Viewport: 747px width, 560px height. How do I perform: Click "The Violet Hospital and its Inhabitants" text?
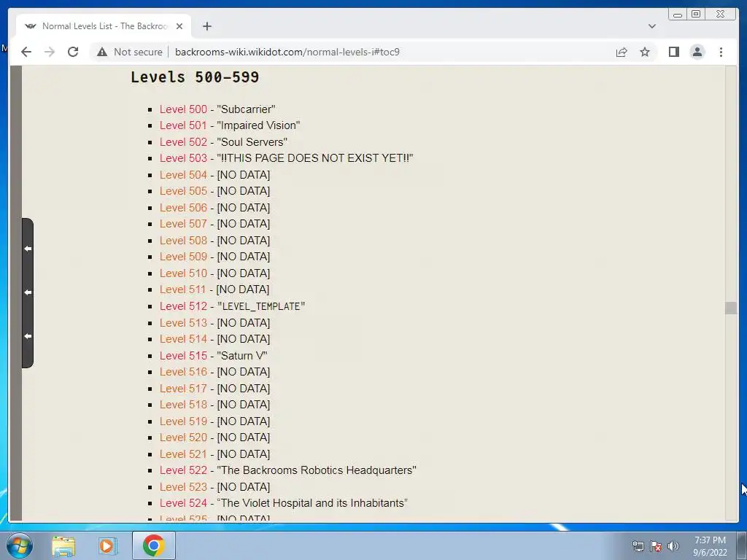312,503
